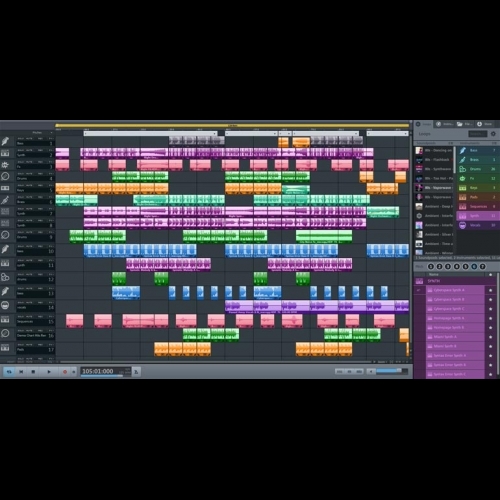Click the drum kit icon of track 12

pyautogui.click(x=5, y=277)
